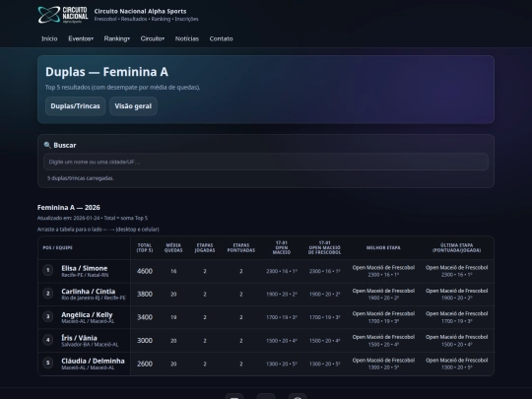532x399 pixels.
Task: Click Carlinha / Cíntia's Melhor Etapa cell
Action: (x=383, y=295)
